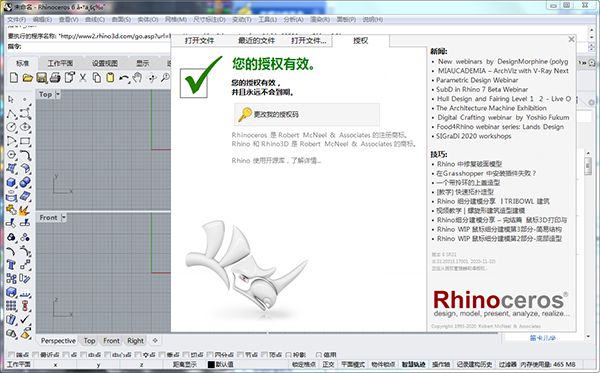The height and width of the screenshot is (373, 600).
Task: Click the Zoom magnifier icon in toolbar
Action: (165, 78)
